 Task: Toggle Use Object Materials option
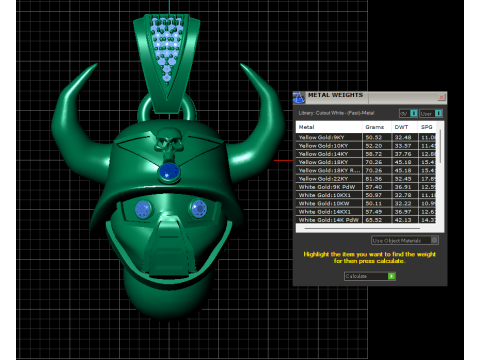pyautogui.click(x=405, y=240)
